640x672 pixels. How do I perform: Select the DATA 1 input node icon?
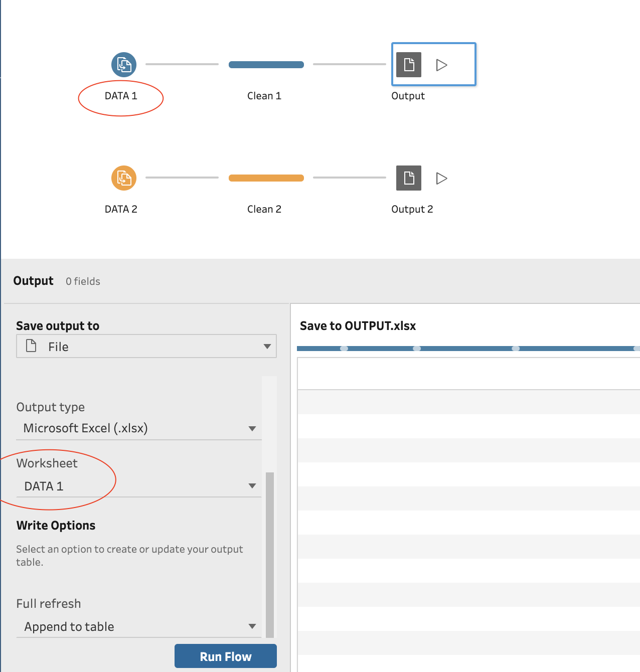point(123,64)
